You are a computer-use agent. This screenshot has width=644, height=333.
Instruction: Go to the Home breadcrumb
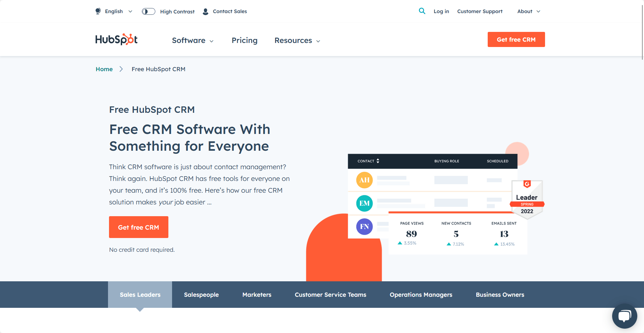tap(104, 69)
